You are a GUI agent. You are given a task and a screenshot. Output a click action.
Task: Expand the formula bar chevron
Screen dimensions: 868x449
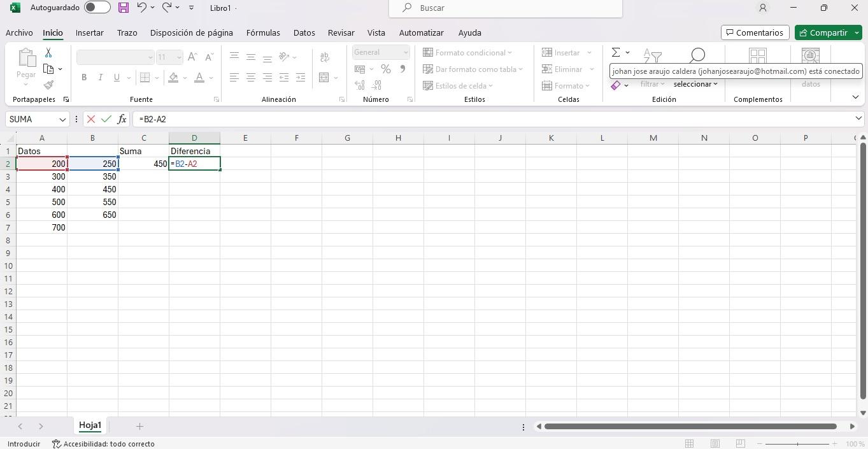coord(858,118)
